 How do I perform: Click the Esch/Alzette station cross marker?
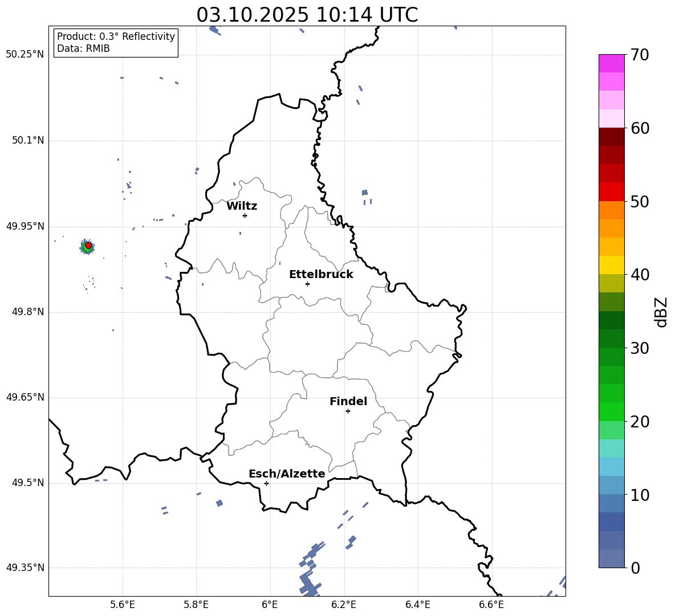266,483
